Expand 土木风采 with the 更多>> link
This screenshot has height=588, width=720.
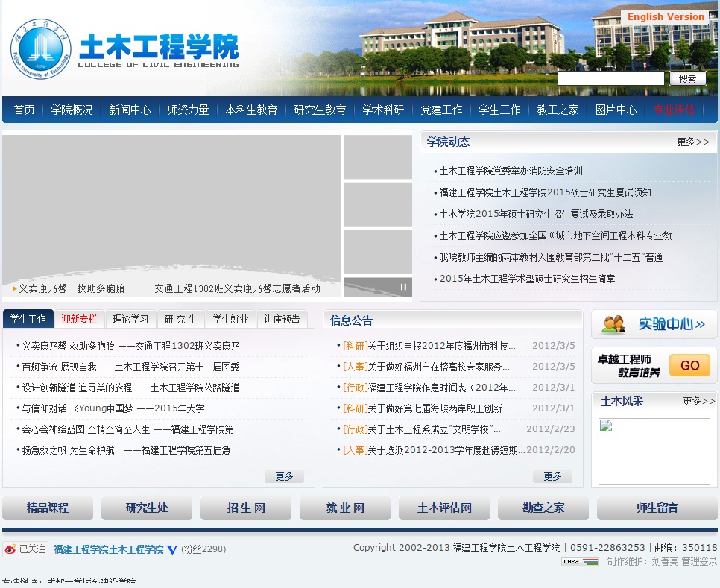[698, 402]
